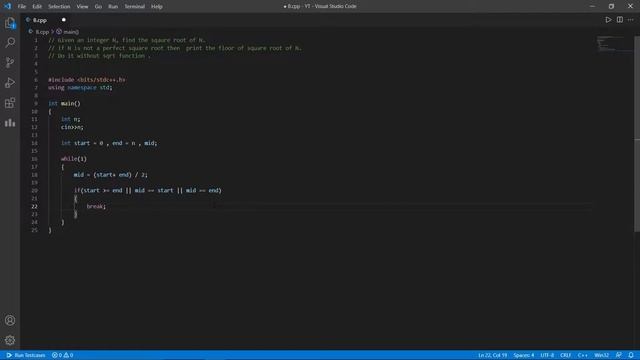The height and width of the screenshot is (360, 640).
Task: Click the 'break;' statement on line 22
Action: point(96,207)
